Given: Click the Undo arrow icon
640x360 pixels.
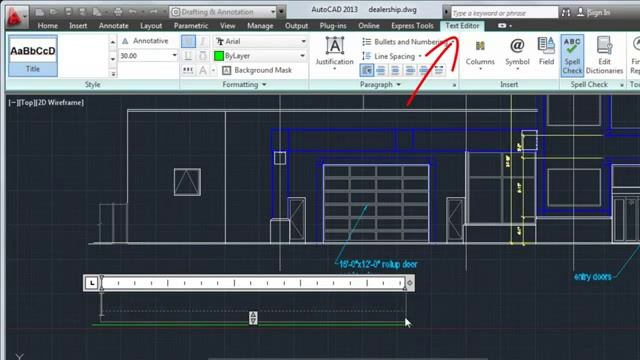Looking at the screenshot, I should coord(132,12).
